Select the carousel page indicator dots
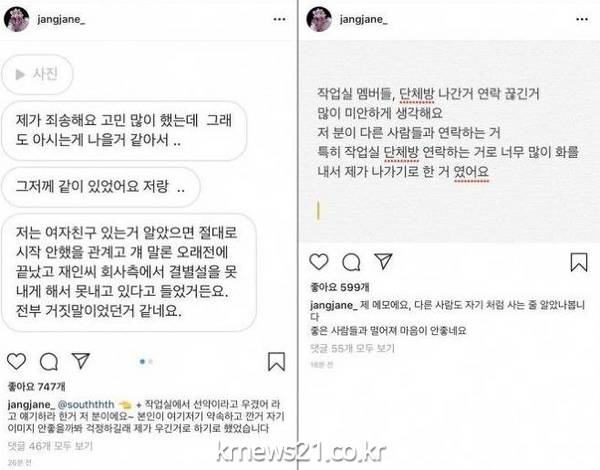600x470 pixels. coord(146,361)
